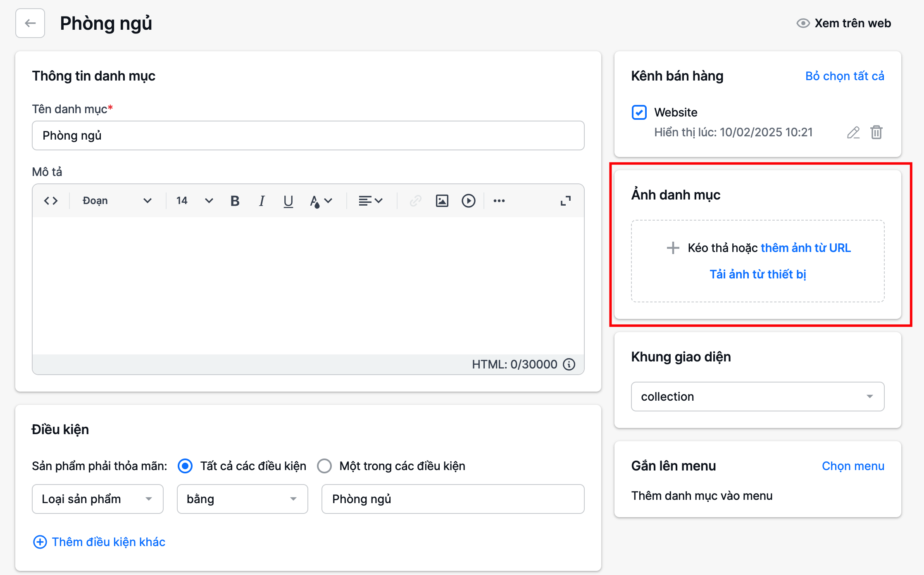The width and height of the screenshot is (924, 575).
Task: Expand the editor to fullscreen
Action: pyautogui.click(x=565, y=201)
